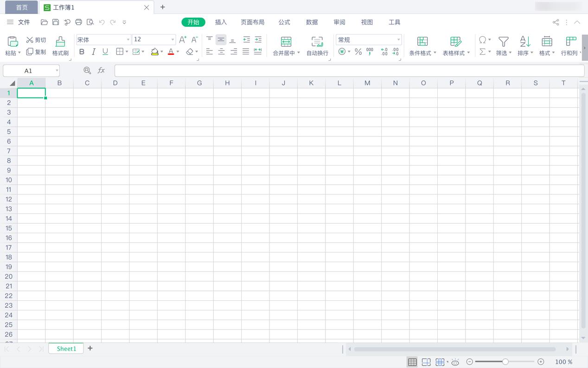Click the Redo arrow icon

click(x=113, y=22)
